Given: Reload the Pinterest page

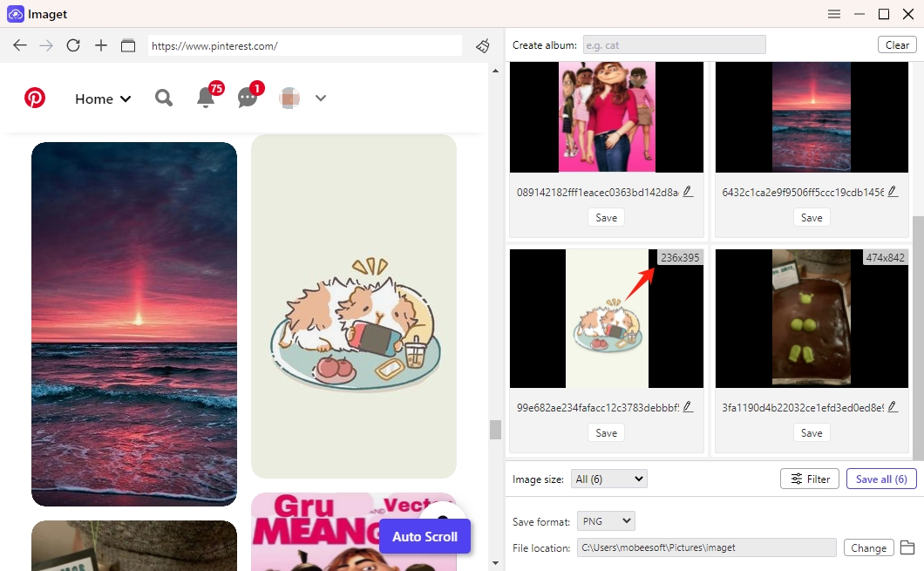Looking at the screenshot, I should point(73,45).
